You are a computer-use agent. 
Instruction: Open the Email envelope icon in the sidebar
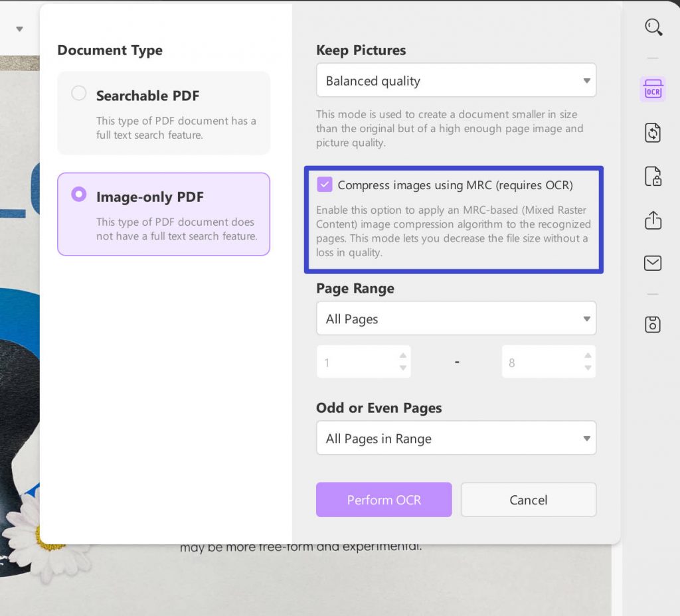(653, 263)
